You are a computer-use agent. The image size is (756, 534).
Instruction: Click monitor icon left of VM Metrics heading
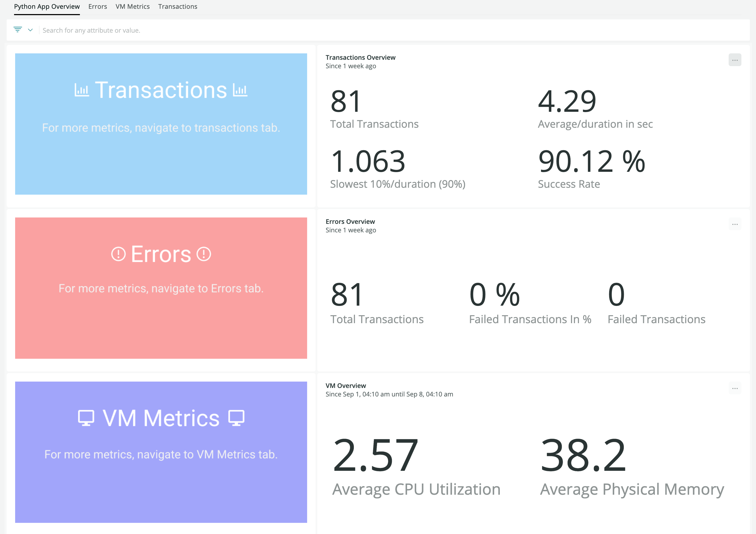point(86,418)
